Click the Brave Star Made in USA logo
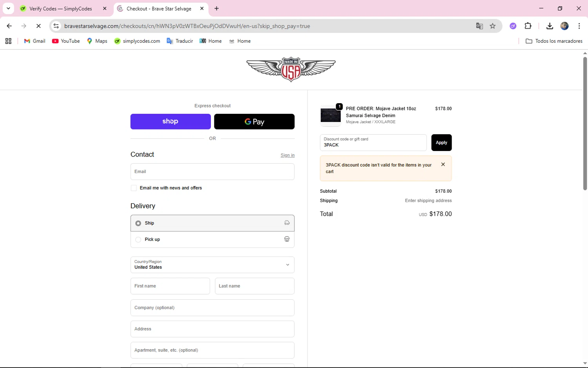The height and width of the screenshot is (368, 588). 291,69
